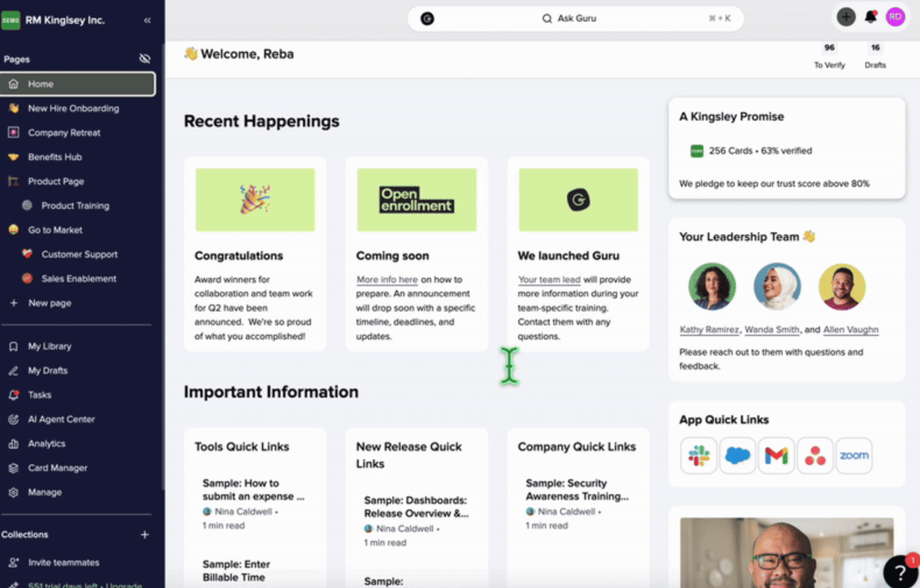The width and height of the screenshot is (920, 588).
Task: Open Tasks icon in sidebar
Action: [x=13, y=395]
